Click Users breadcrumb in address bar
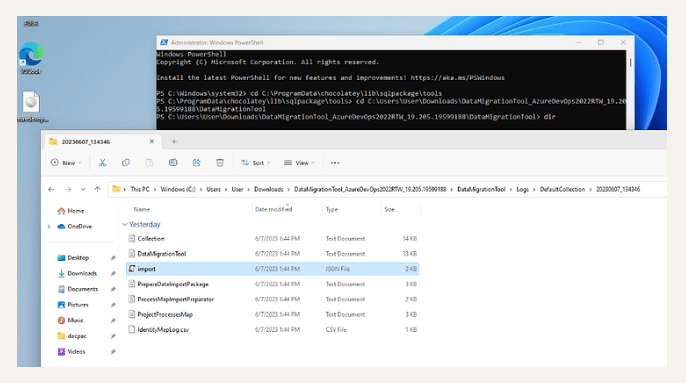The width and height of the screenshot is (686, 383). 214,190
